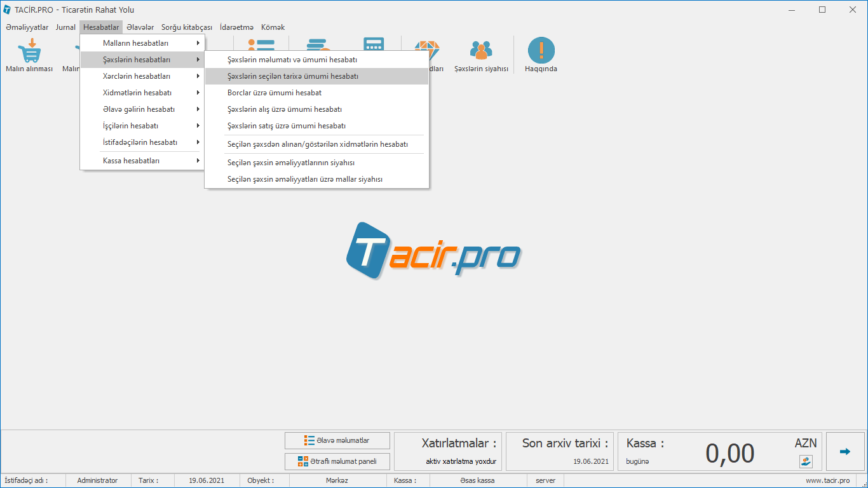This screenshot has height=488, width=868.
Task: Select Borclar üzrə ümumi hesabat
Action: [275, 93]
